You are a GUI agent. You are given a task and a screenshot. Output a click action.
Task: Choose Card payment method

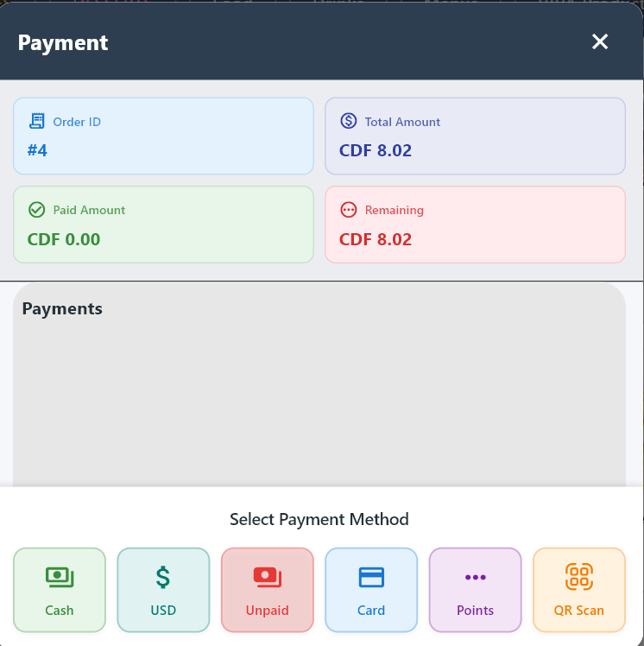click(371, 590)
